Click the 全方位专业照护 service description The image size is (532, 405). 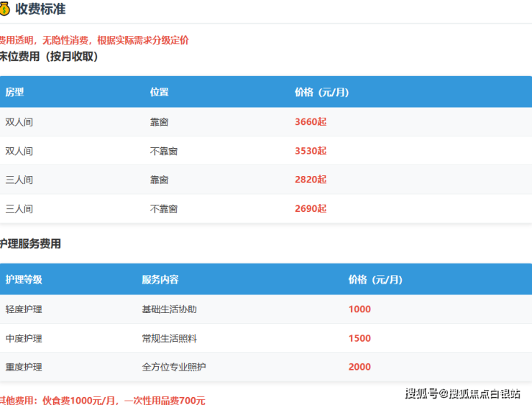point(173,367)
